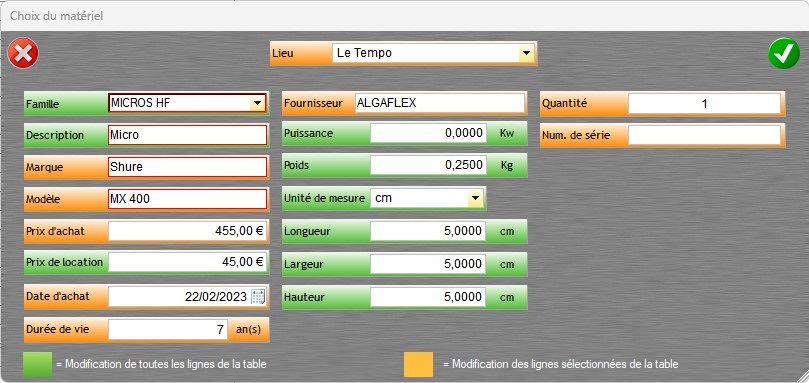This screenshot has width=809, height=383.
Task: Edit the Hauteur value field
Action: pyautogui.click(x=428, y=297)
